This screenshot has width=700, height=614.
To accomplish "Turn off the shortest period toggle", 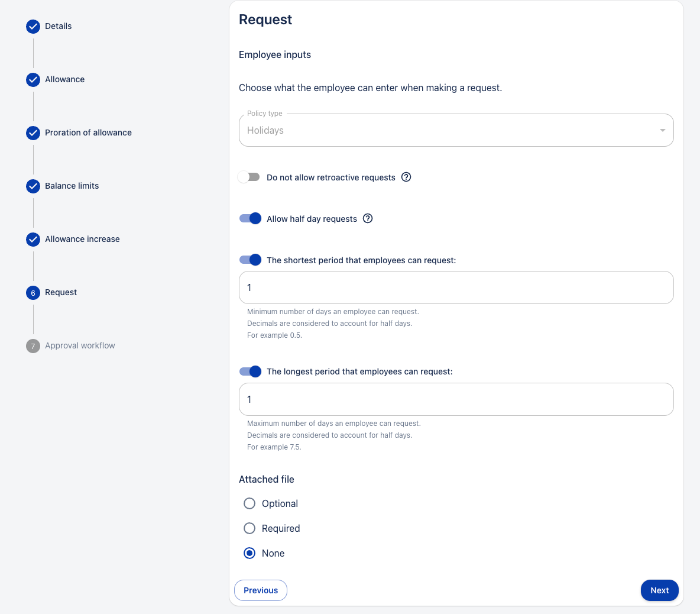I will [x=250, y=260].
